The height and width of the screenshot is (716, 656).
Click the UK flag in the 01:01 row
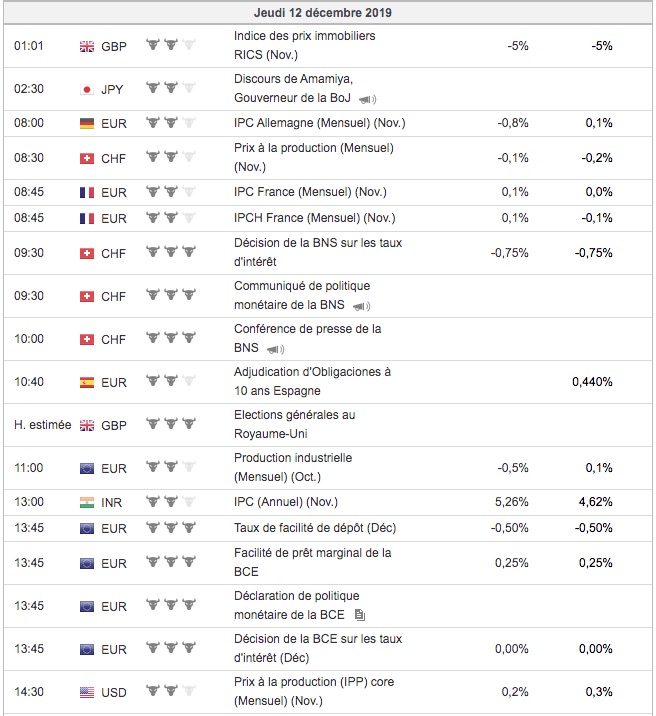click(87, 46)
